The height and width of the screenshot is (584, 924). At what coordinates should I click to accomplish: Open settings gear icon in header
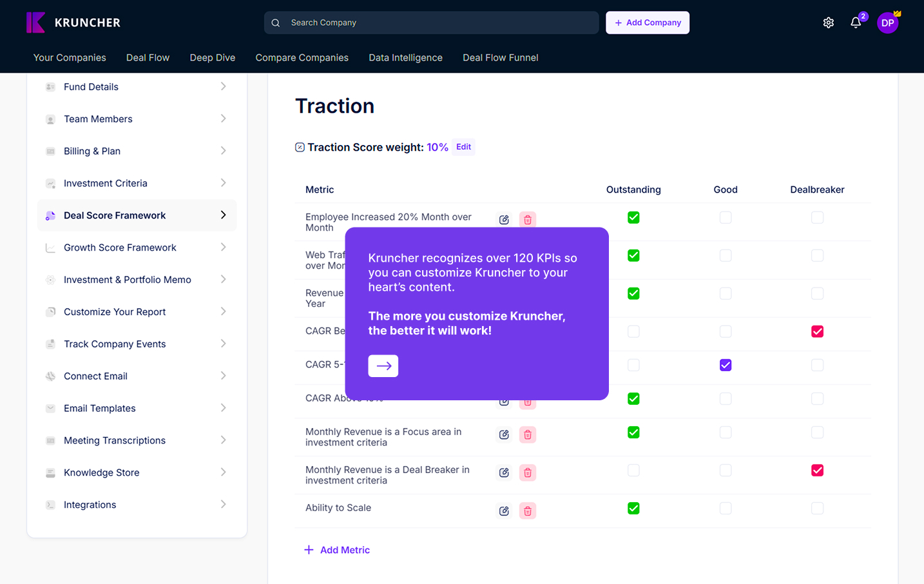click(x=828, y=23)
